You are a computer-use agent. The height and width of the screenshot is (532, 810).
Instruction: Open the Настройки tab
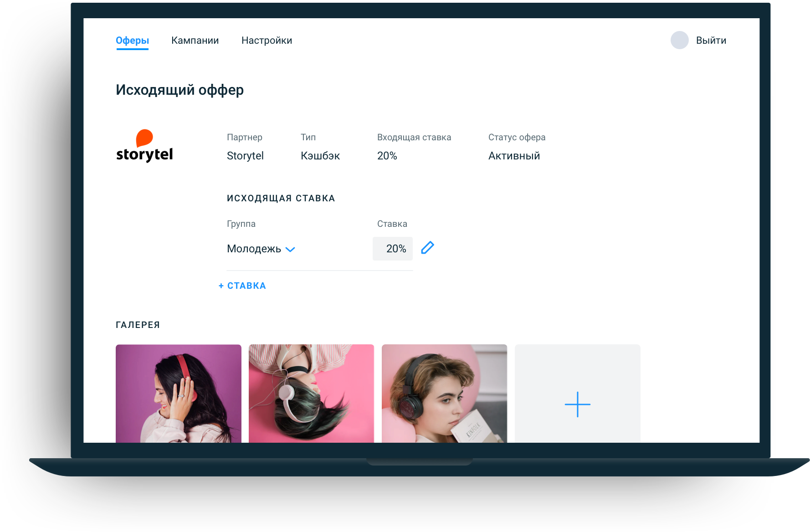coord(267,40)
